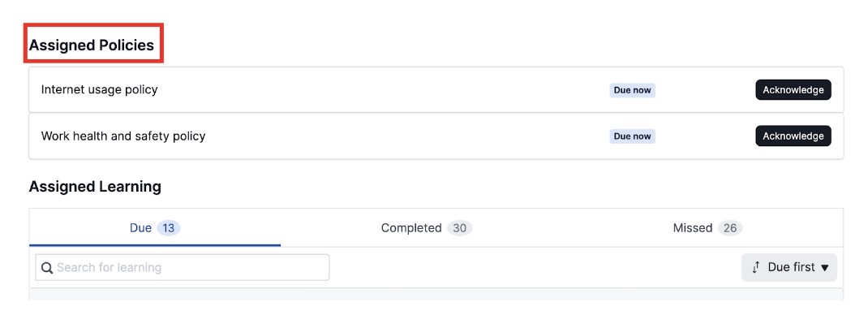
Task: Click the Completed count badge showing 30
Action: pos(459,227)
